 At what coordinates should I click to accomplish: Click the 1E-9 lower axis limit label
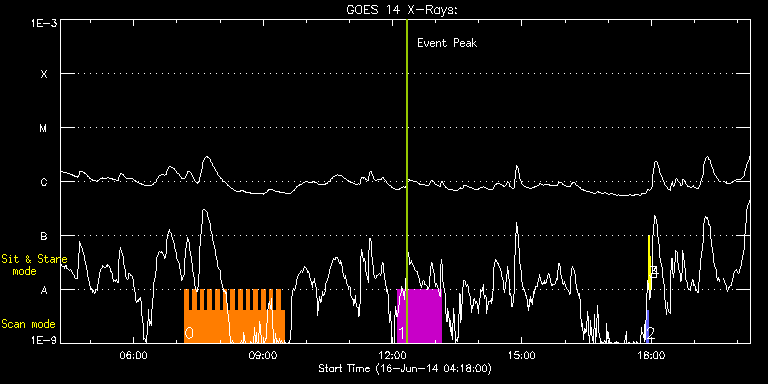click(x=44, y=339)
